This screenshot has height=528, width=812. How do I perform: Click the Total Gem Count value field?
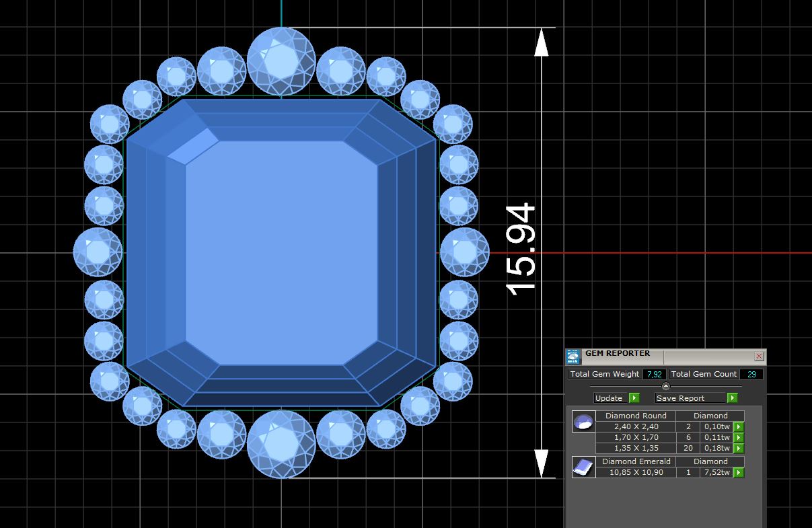751,374
